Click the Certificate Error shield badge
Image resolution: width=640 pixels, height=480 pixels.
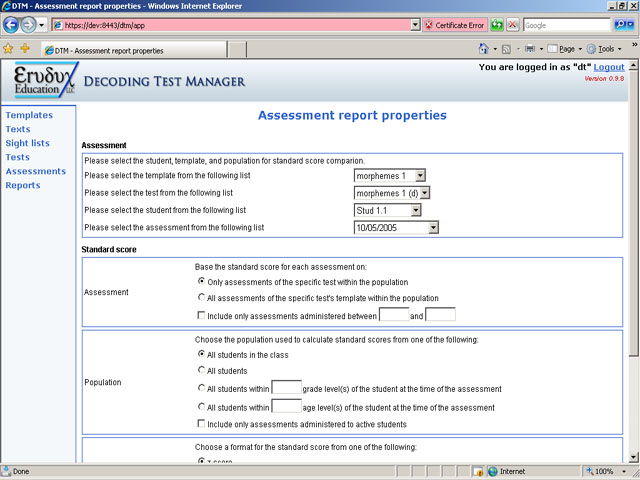455,25
